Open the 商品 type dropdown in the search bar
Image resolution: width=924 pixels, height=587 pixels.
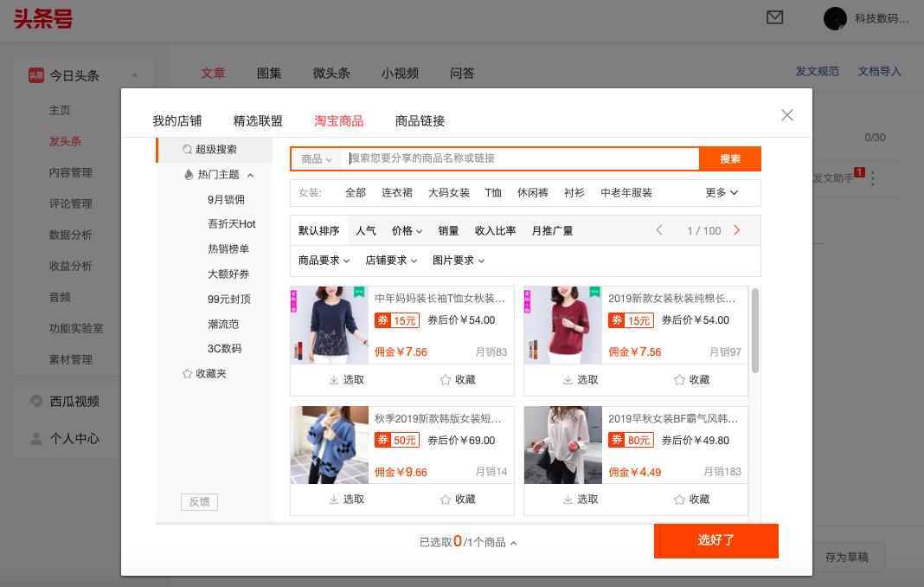point(317,158)
